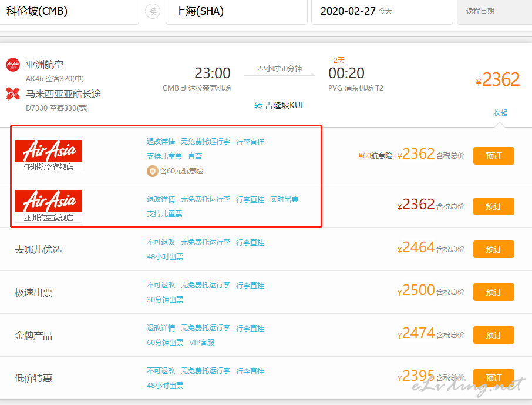Click the 吉隆坡KUL transfer city
This screenshot has width=532, height=405.
click(285, 105)
